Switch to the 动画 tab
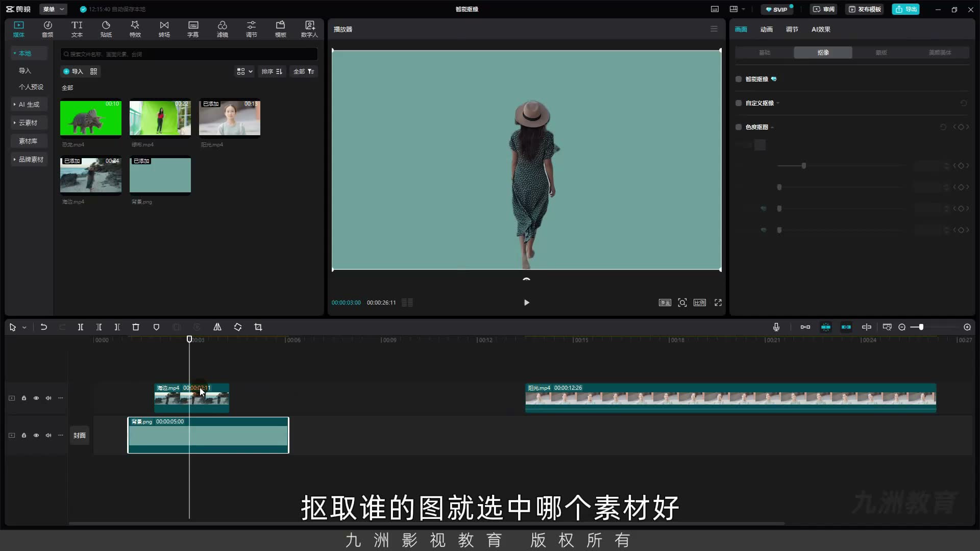The width and height of the screenshot is (980, 551). [x=766, y=29]
